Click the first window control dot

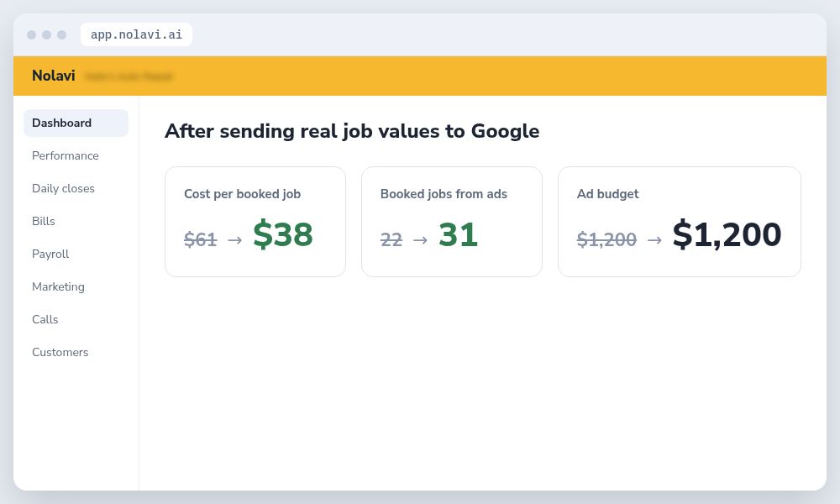pyautogui.click(x=32, y=34)
